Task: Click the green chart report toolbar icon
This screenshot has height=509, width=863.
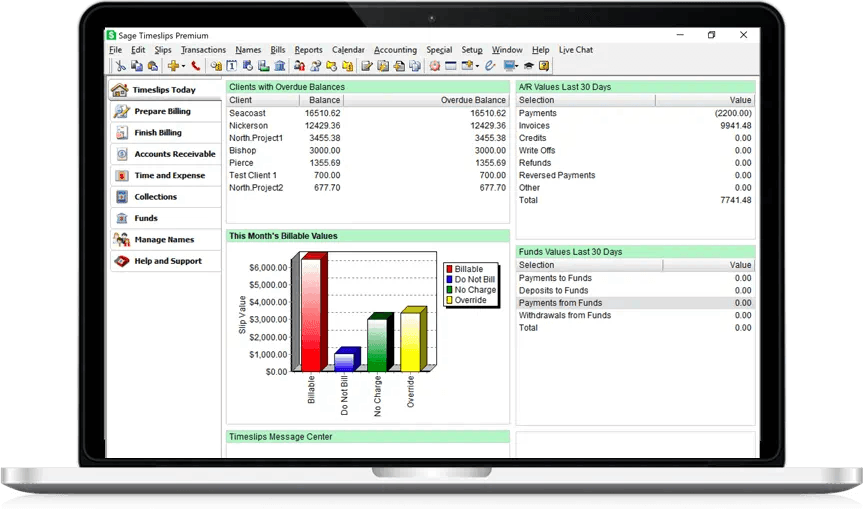Action: tap(264, 66)
